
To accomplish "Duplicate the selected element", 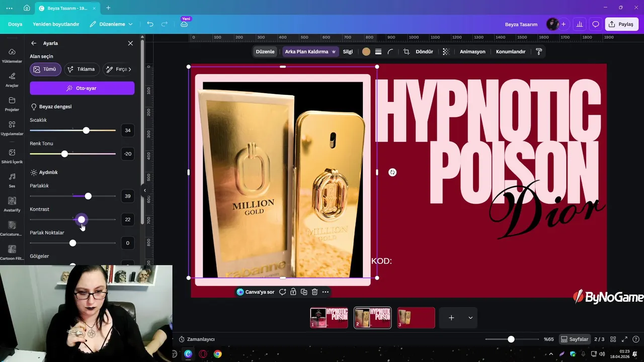I will (304, 292).
